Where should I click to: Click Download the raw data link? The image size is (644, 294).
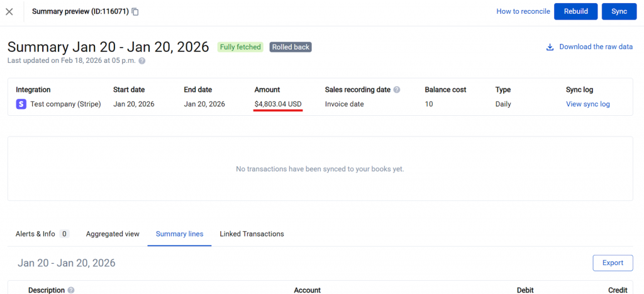point(596,47)
